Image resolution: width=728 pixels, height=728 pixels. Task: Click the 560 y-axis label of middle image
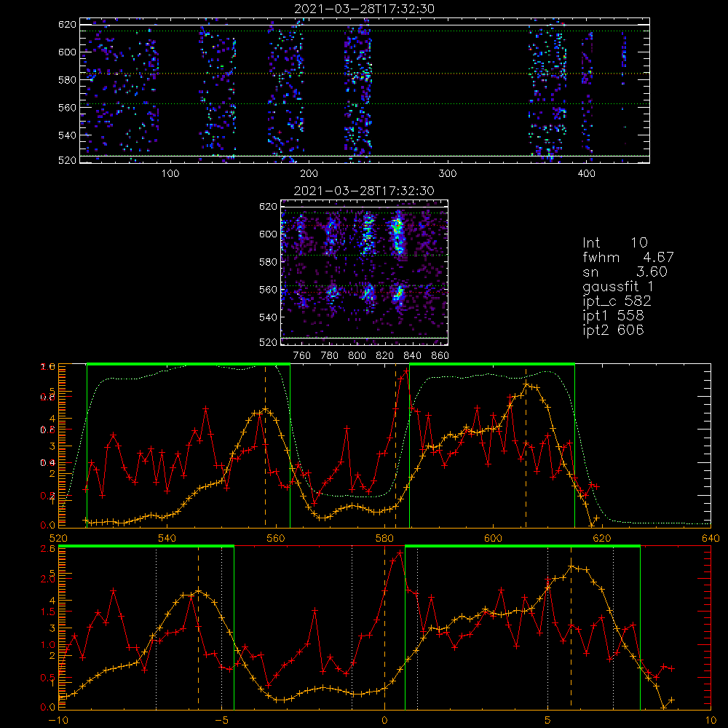pyautogui.click(x=269, y=290)
